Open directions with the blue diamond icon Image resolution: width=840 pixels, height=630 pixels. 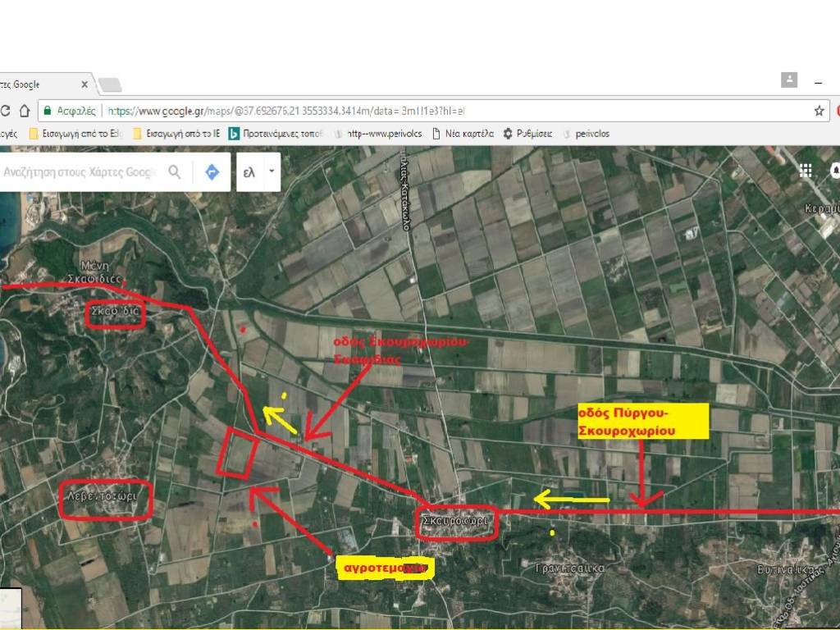212,172
